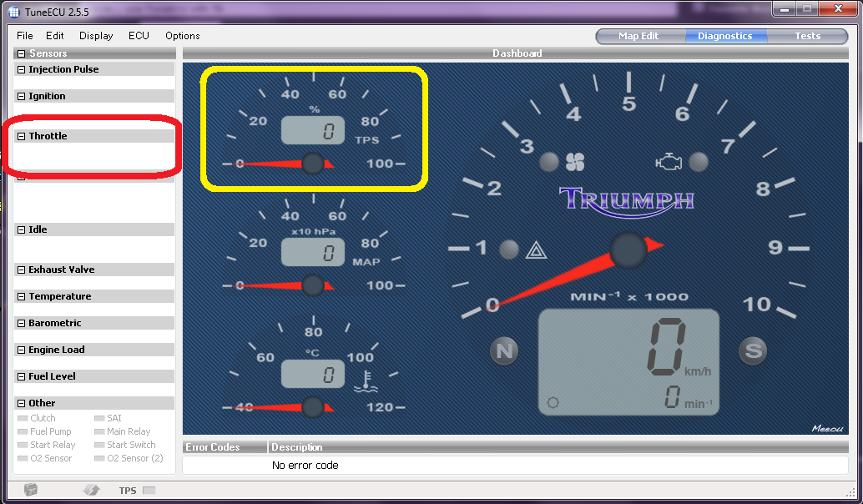This screenshot has width=863, height=504.
Task: Collapse the Throttle section
Action: [x=21, y=136]
